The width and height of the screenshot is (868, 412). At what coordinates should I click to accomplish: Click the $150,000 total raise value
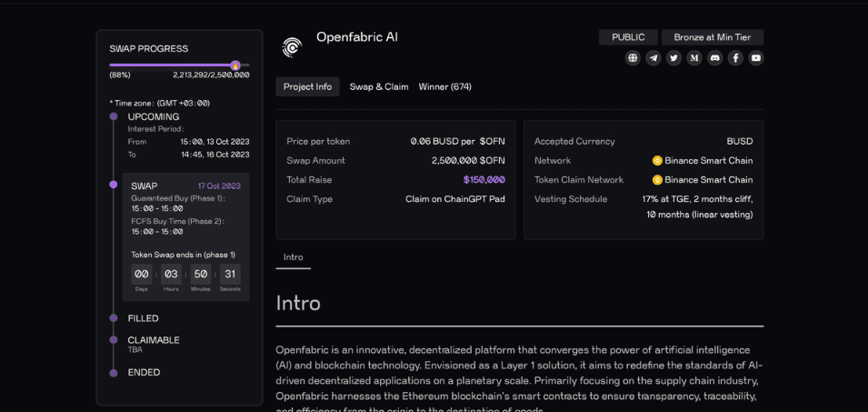point(484,180)
